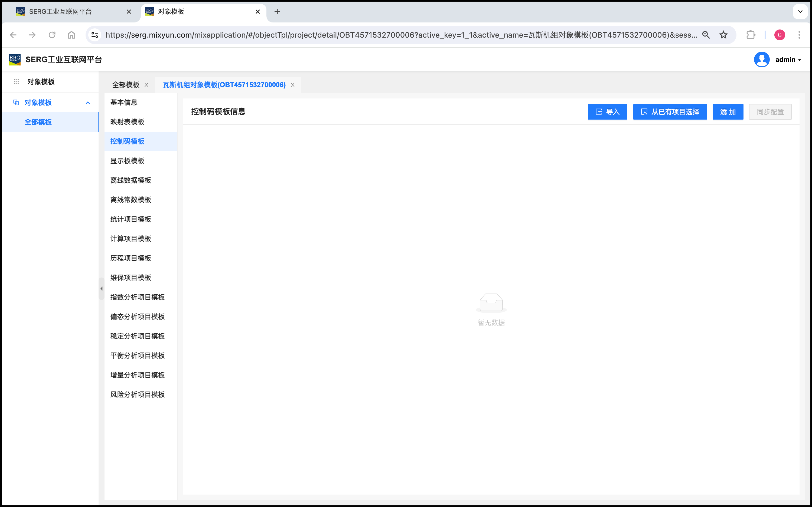Open 全部模板 in the left sidebar

(38, 122)
